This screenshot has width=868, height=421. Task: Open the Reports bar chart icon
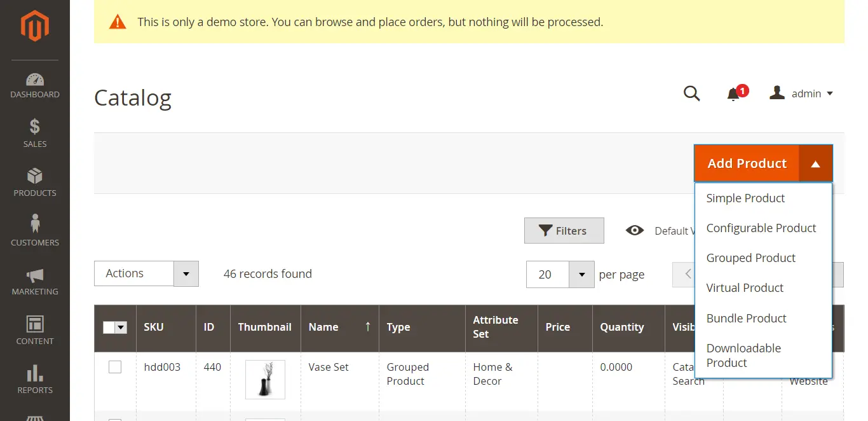(x=35, y=373)
